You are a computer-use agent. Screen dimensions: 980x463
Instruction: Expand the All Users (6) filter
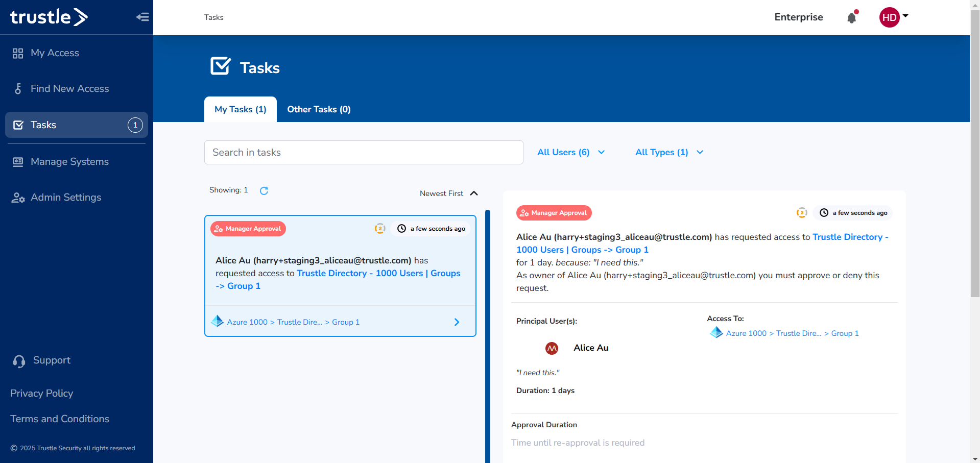point(571,153)
